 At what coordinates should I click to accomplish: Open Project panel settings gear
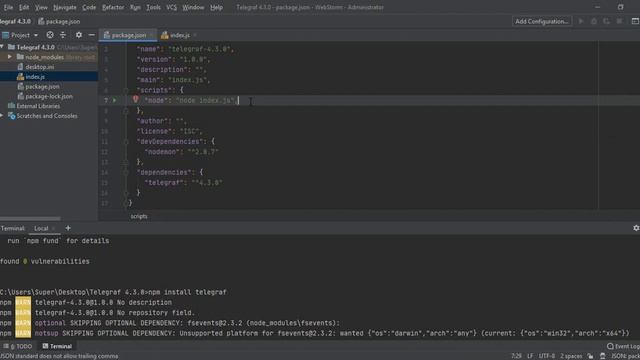coord(79,35)
